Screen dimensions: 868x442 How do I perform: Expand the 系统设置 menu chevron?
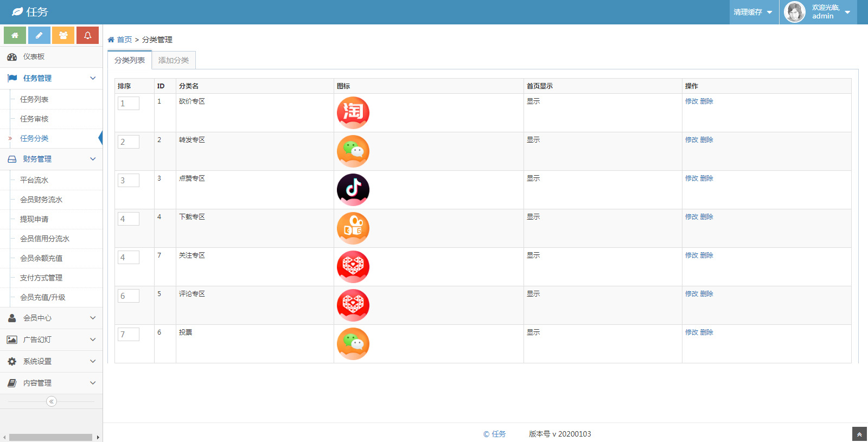(x=93, y=361)
